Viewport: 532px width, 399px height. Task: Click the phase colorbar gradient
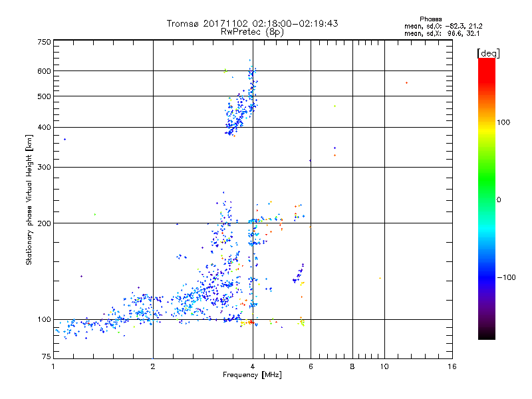click(x=487, y=198)
